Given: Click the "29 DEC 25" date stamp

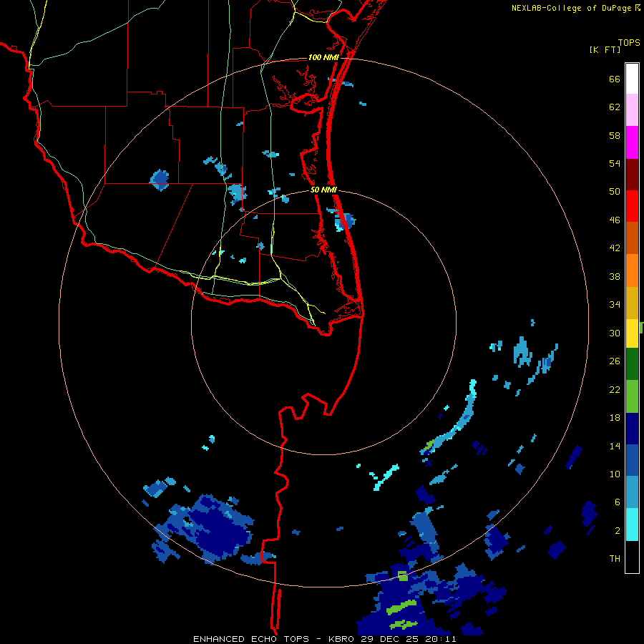Looking at the screenshot, I should (389, 639).
